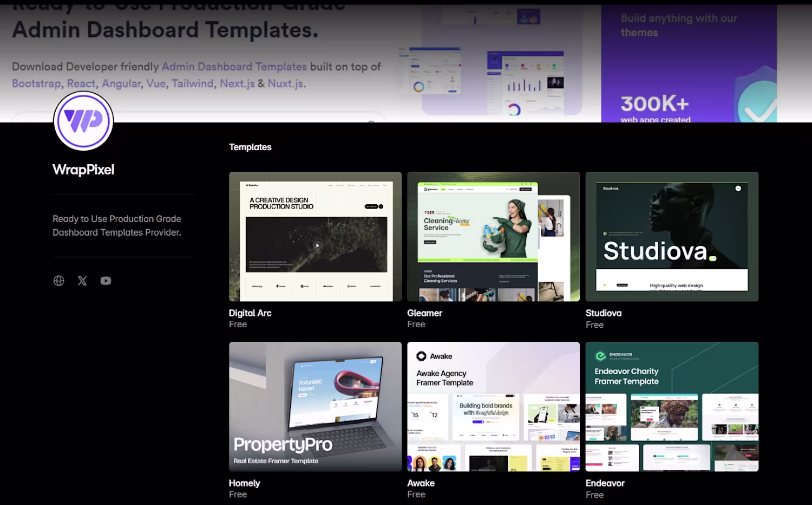The height and width of the screenshot is (505, 812).
Task: Open the Digital Arc template thumbnail
Action: (315, 236)
